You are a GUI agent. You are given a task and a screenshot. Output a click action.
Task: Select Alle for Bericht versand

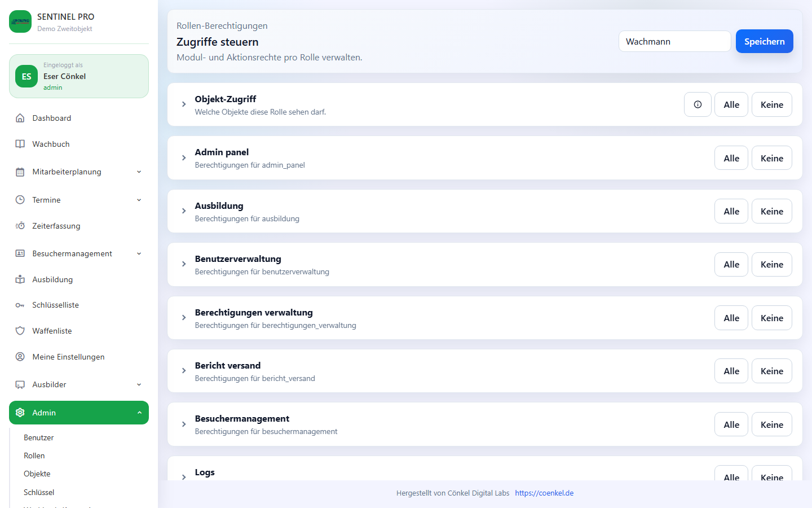pos(731,371)
